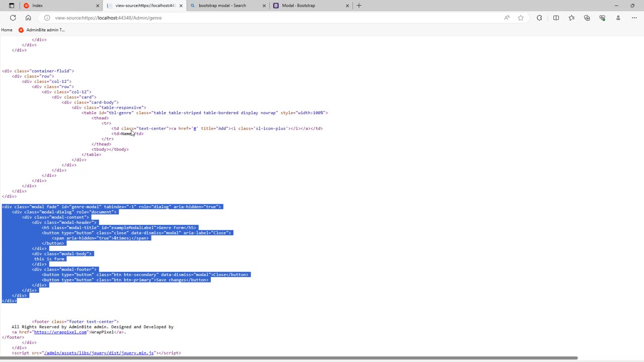Click the tbody source line
The height and width of the screenshot is (362, 644).
[110, 149]
